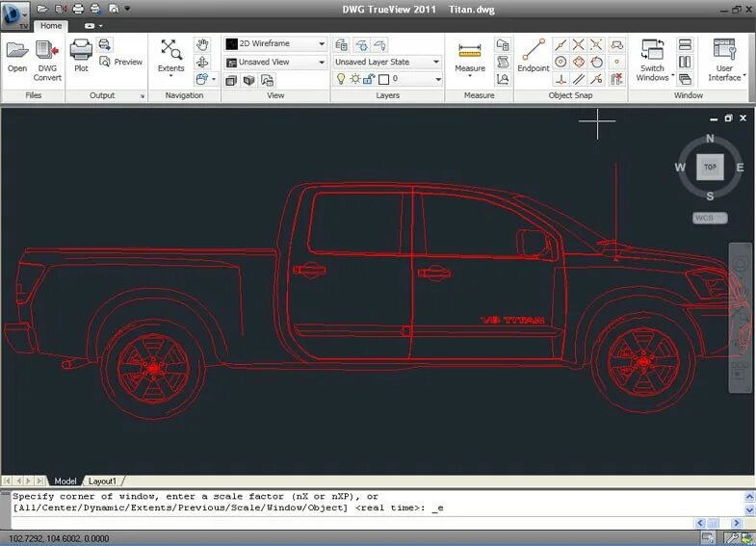Activate the Orbit tool below Pan
756x546 pixels.
pos(202,62)
